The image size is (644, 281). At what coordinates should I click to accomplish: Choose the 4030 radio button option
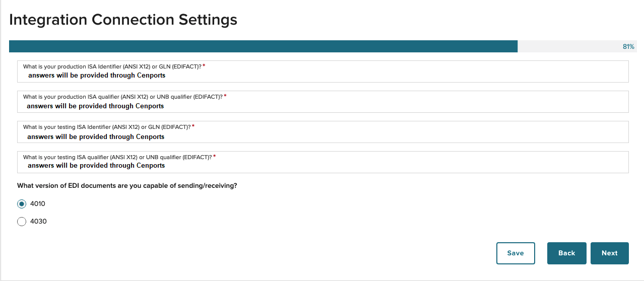pos(22,222)
